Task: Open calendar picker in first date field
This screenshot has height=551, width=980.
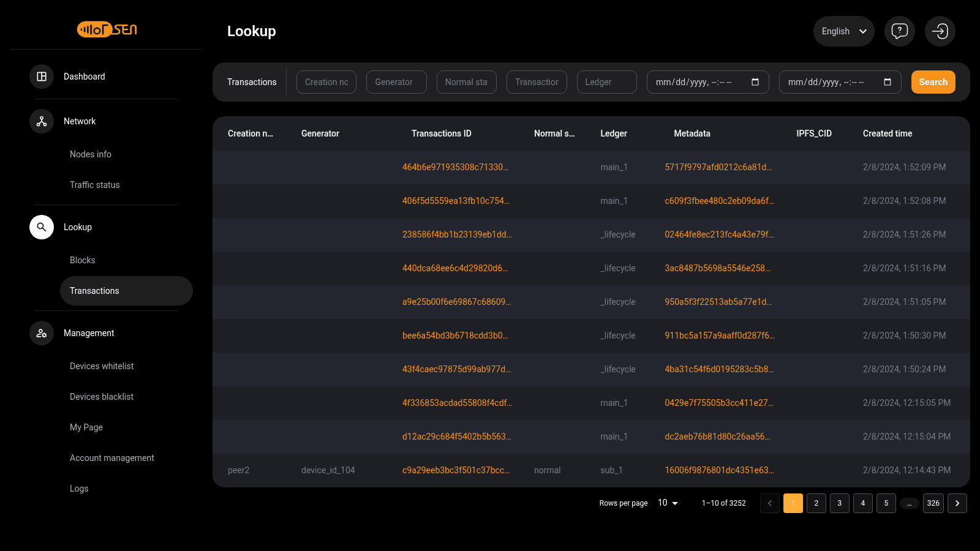Action: point(755,82)
